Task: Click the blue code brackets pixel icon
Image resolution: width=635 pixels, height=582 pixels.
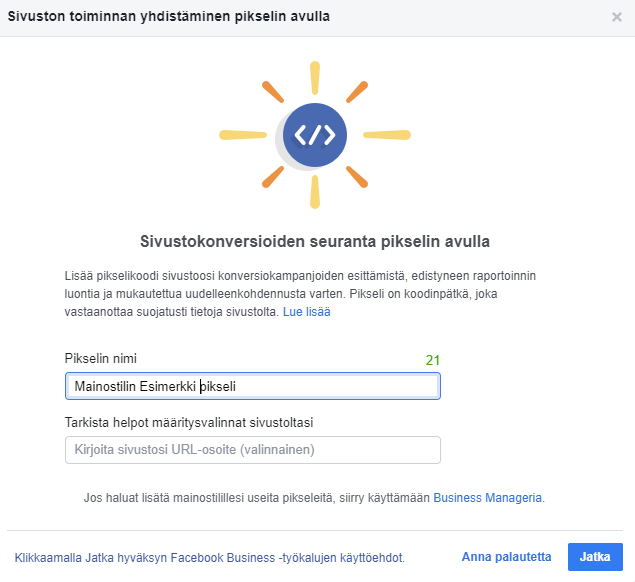Action: point(315,135)
